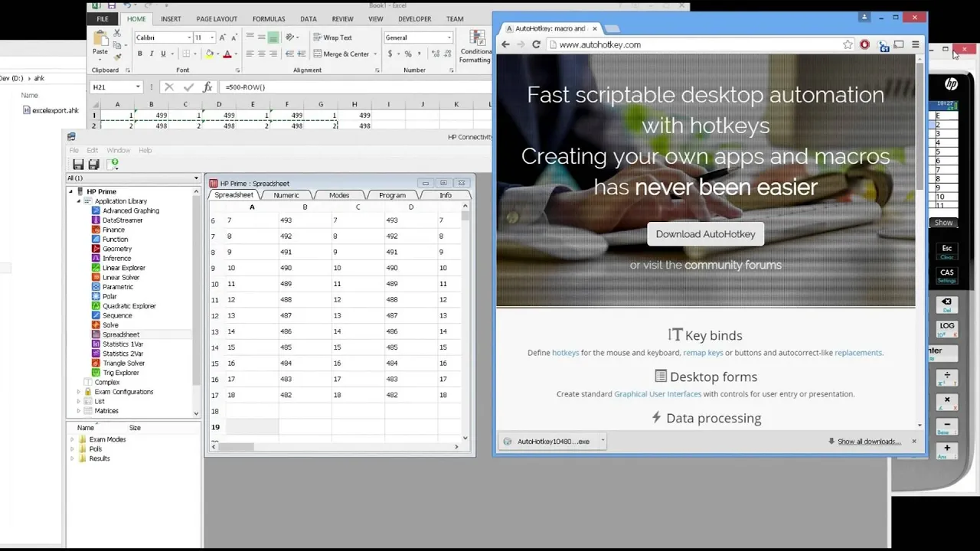This screenshot has height=551, width=980.
Task: Click Merge & Center in Excel ribbon
Action: pos(342,54)
